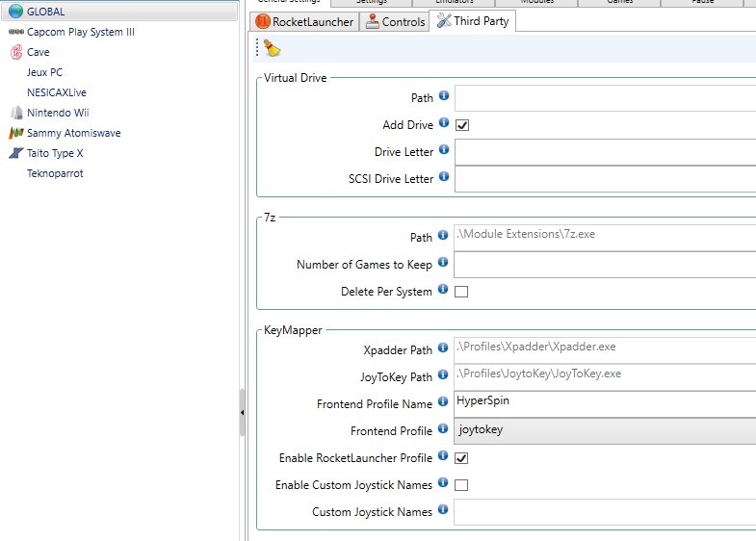Click info icon for Number of Games to Keep
Image resolution: width=756 pixels, height=541 pixels.
click(443, 262)
